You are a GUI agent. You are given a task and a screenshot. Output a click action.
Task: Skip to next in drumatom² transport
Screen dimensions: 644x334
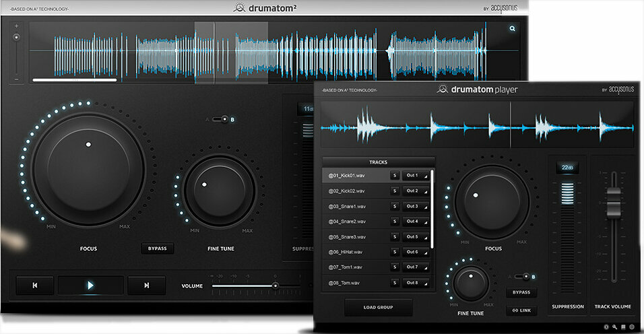pos(147,285)
